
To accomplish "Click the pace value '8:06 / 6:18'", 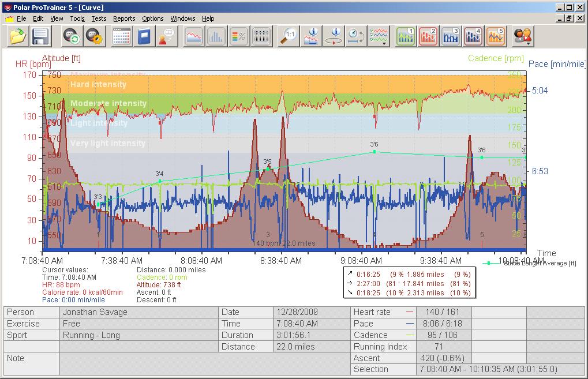I will coord(443,324).
